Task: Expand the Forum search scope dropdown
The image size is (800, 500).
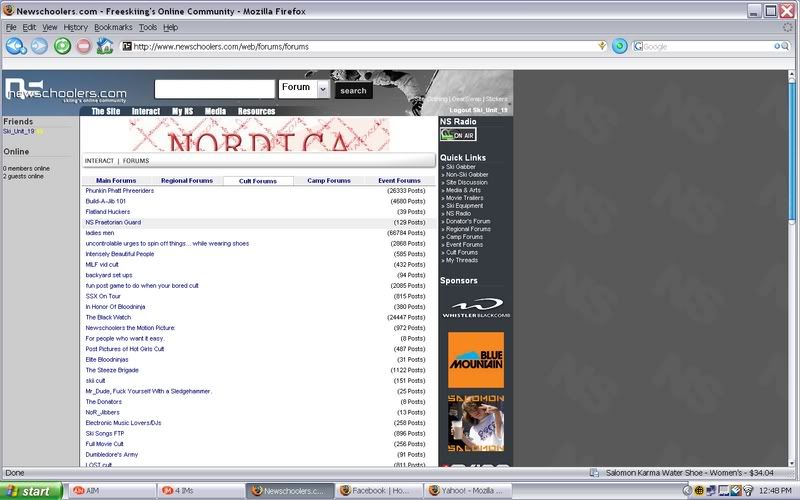Action: click(x=322, y=89)
